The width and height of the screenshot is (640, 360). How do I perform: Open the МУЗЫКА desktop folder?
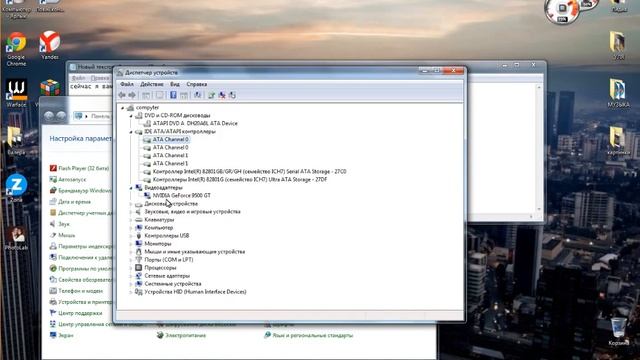pos(618,90)
